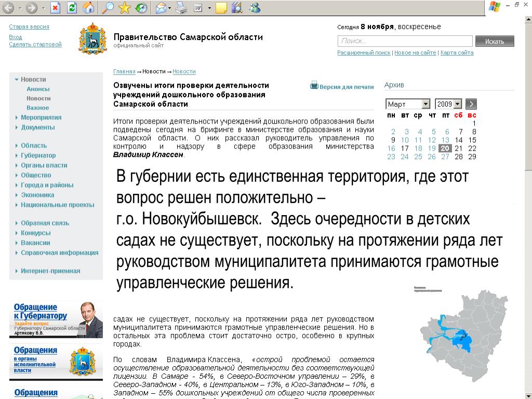Click the archive go arrow button
The height and width of the screenshot is (399, 532).
(471, 104)
